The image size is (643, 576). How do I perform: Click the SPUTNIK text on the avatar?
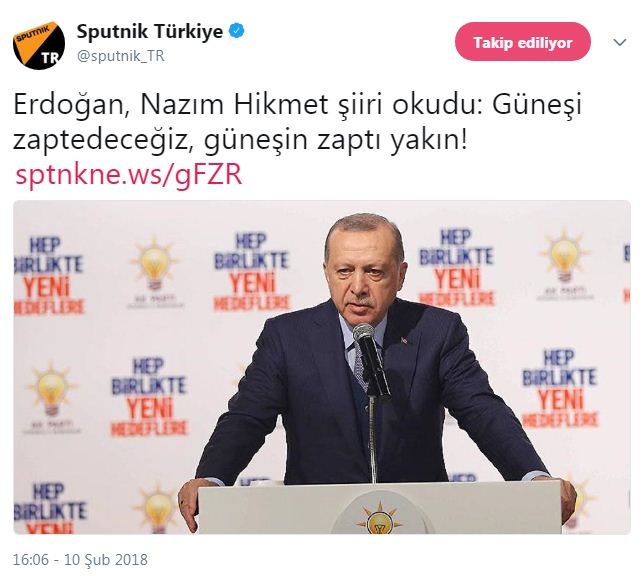[x=32, y=34]
